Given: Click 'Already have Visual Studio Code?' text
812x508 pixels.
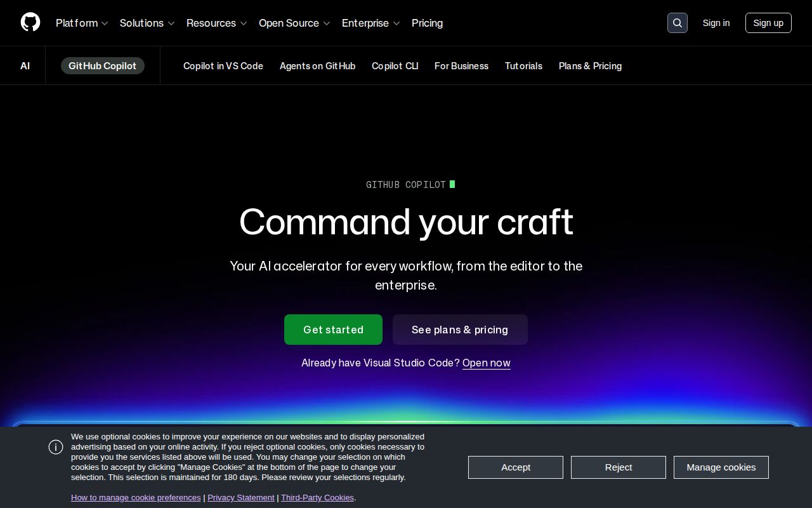Looking at the screenshot, I should point(381,363).
